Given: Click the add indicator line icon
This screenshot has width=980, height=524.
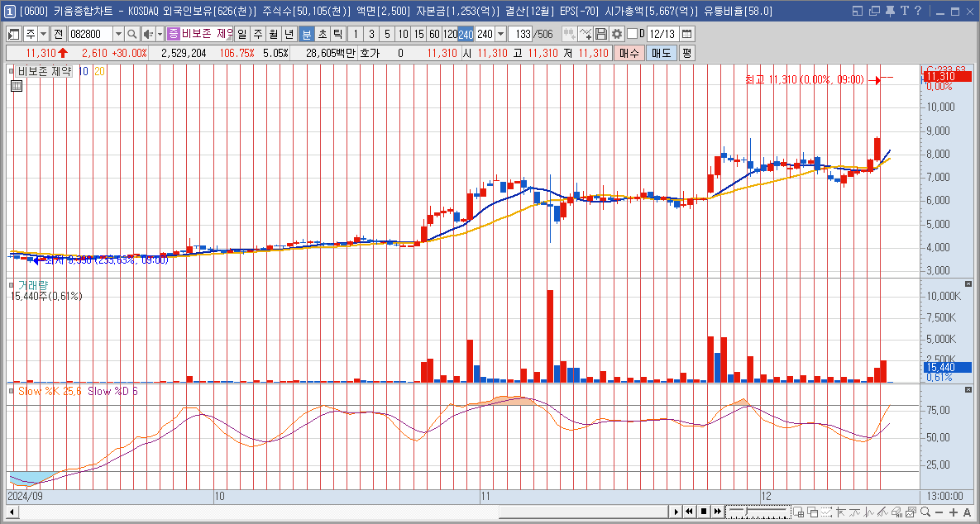Looking at the screenshot, I should (x=585, y=35).
